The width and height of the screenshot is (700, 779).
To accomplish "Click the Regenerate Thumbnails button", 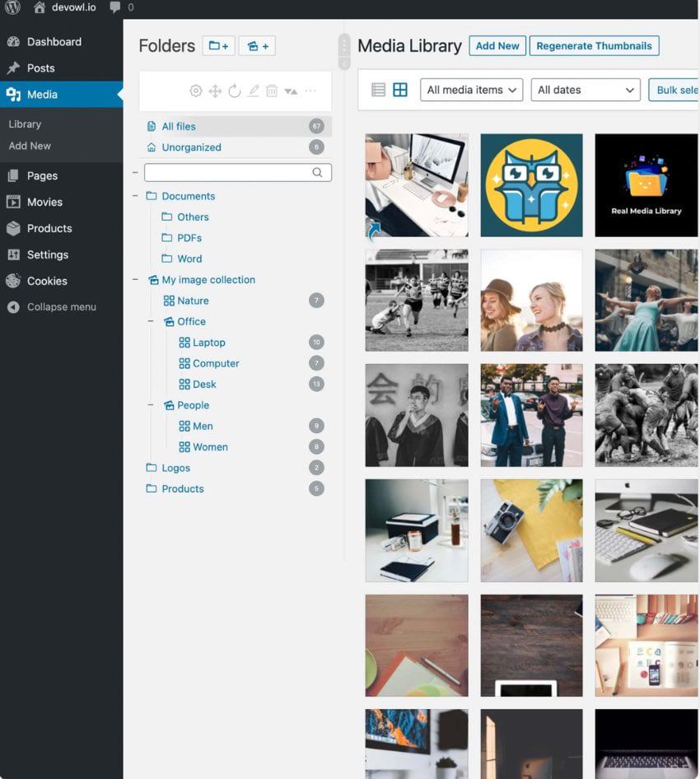I will pyautogui.click(x=594, y=46).
